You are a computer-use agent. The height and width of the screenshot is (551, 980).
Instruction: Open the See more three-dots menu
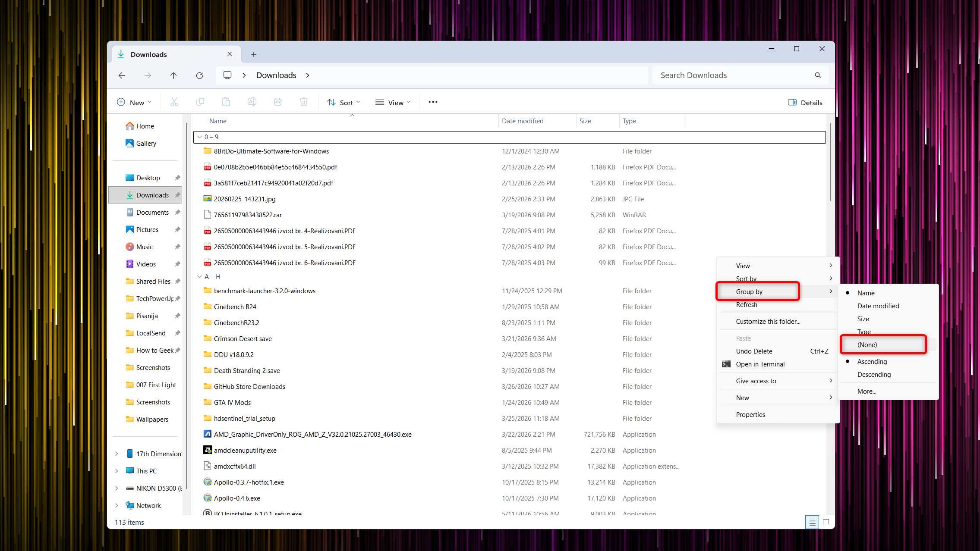pyautogui.click(x=433, y=102)
